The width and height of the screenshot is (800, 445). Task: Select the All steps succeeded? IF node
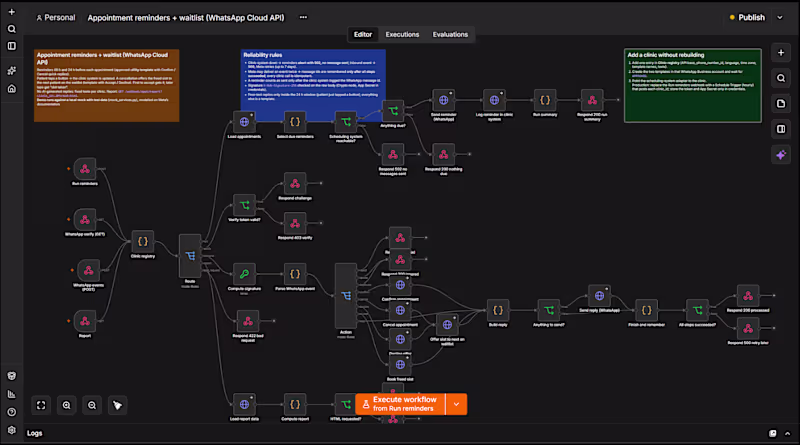(697, 310)
